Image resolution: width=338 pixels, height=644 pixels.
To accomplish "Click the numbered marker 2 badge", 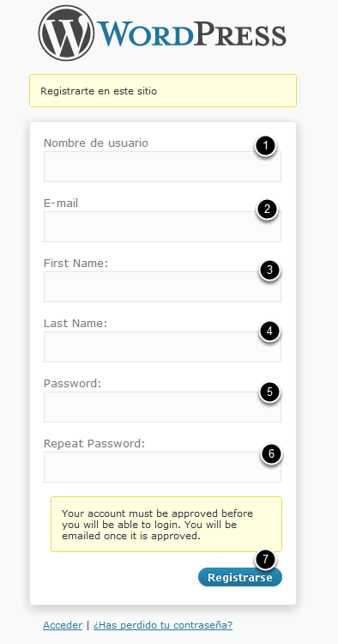I will point(268,210).
